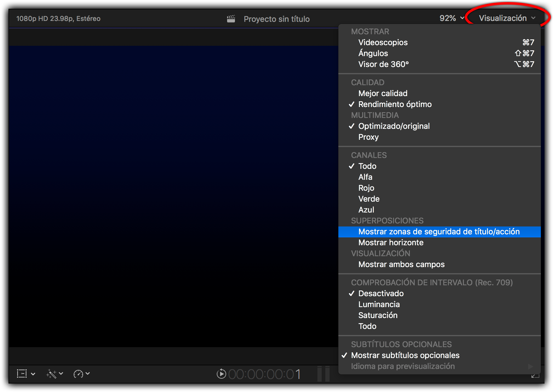The height and width of the screenshot is (392, 553).
Task: Expand the Transform tool chevron
Action: click(x=33, y=374)
